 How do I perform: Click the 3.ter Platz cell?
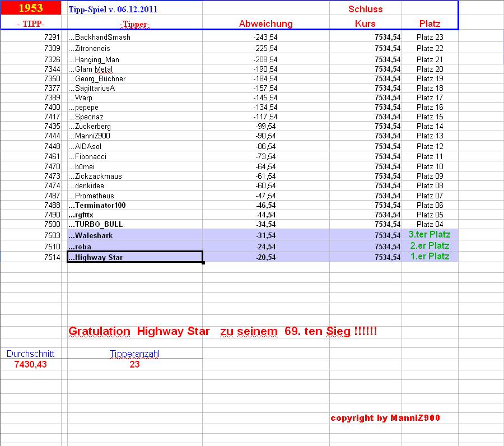430,235
